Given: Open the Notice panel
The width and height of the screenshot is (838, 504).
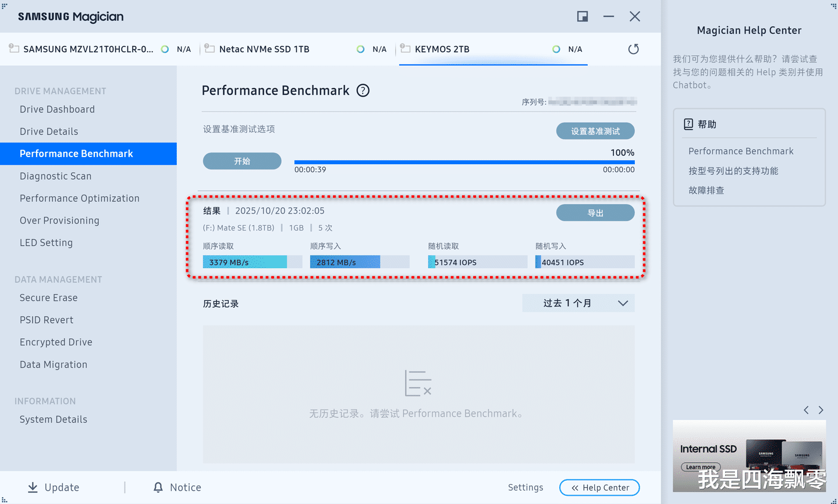Looking at the screenshot, I should click(177, 488).
